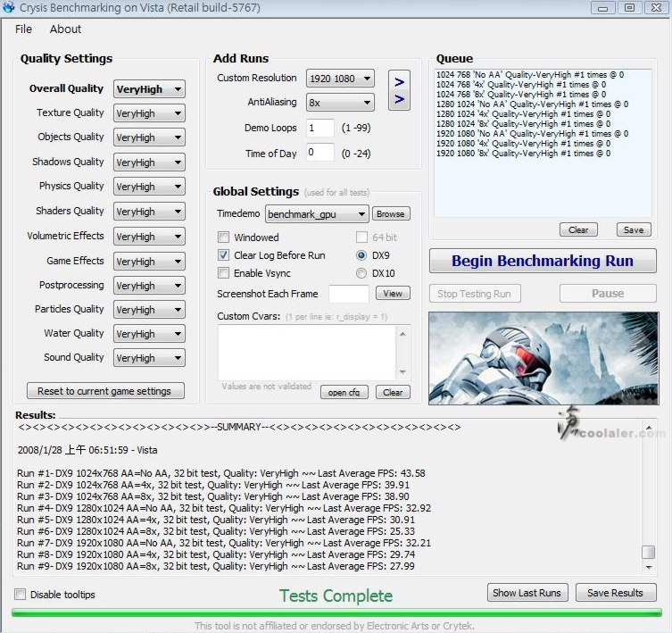Click the Run #9 result line

pyautogui.click(x=216, y=566)
